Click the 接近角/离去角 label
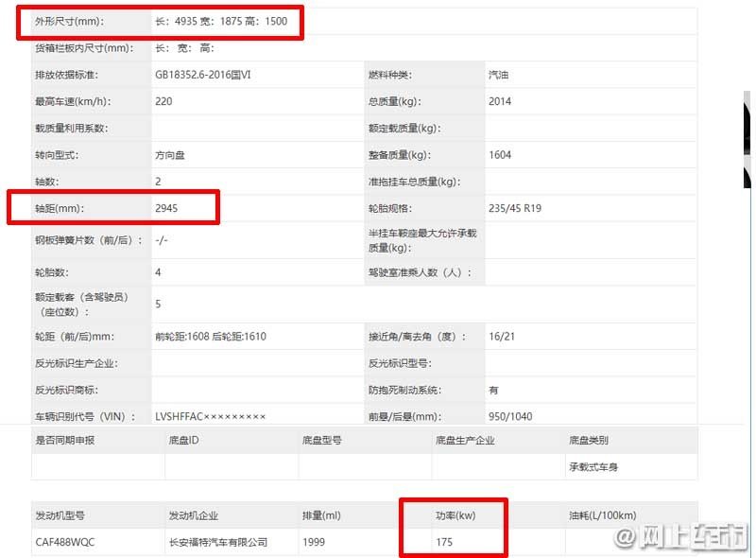756x558 pixels. click(418, 337)
